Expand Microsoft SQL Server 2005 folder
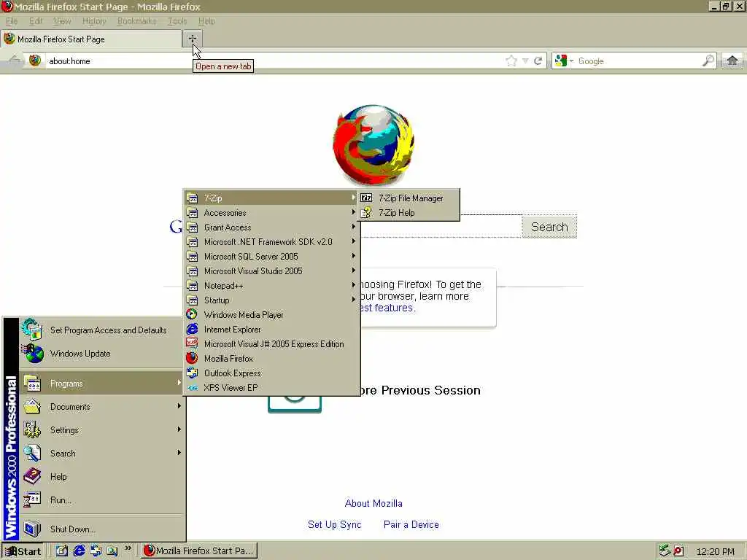This screenshot has width=747, height=560. pyautogui.click(x=271, y=257)
